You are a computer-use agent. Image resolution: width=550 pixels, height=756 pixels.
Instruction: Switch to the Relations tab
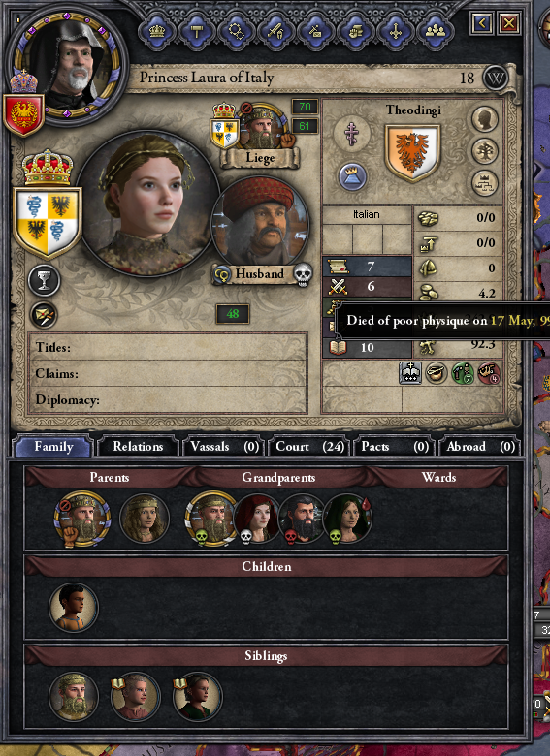pos(138,447)
